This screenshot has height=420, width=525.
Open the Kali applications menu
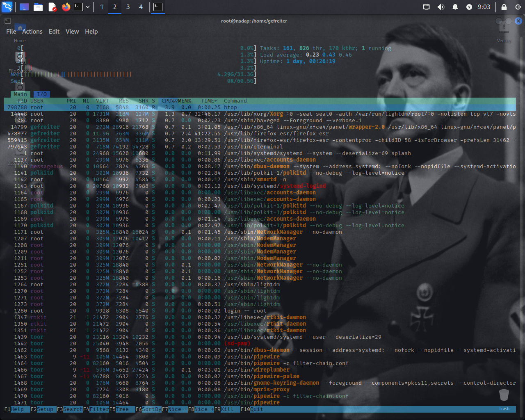click(x=7, y=7)
